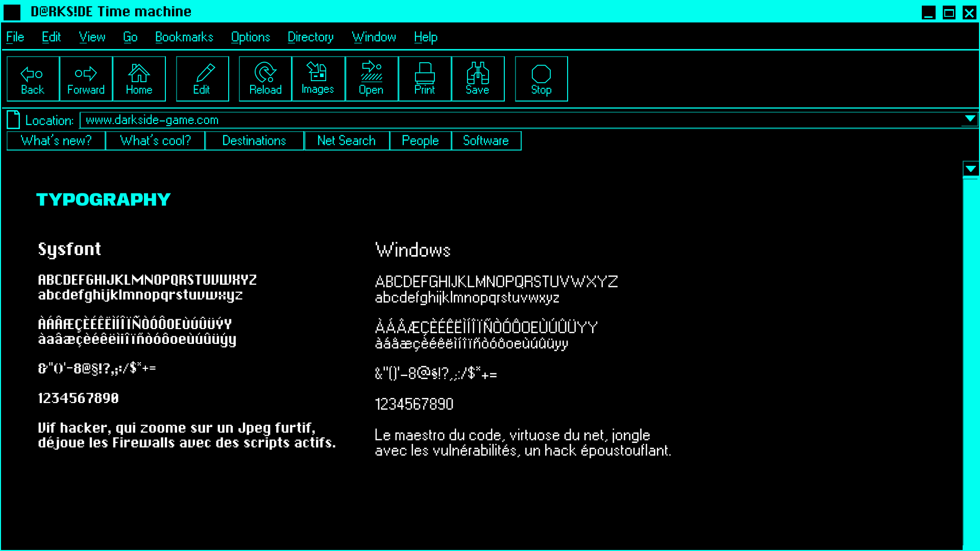Click scrollbar down arrow at top right
The image size is (980, 551).
click(x=970, y=169)
